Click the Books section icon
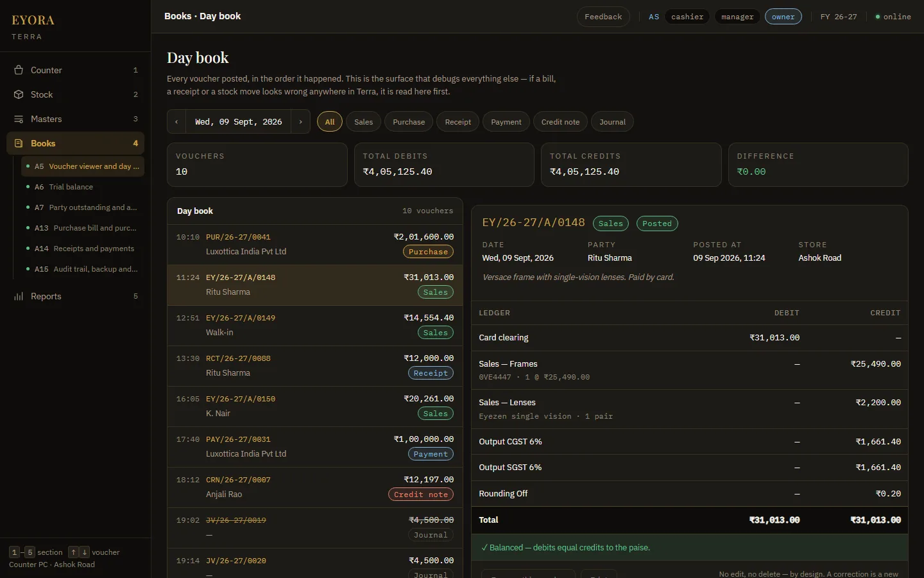Image resolution: width=924 pixels, height=578 pixels. [19, 143]
